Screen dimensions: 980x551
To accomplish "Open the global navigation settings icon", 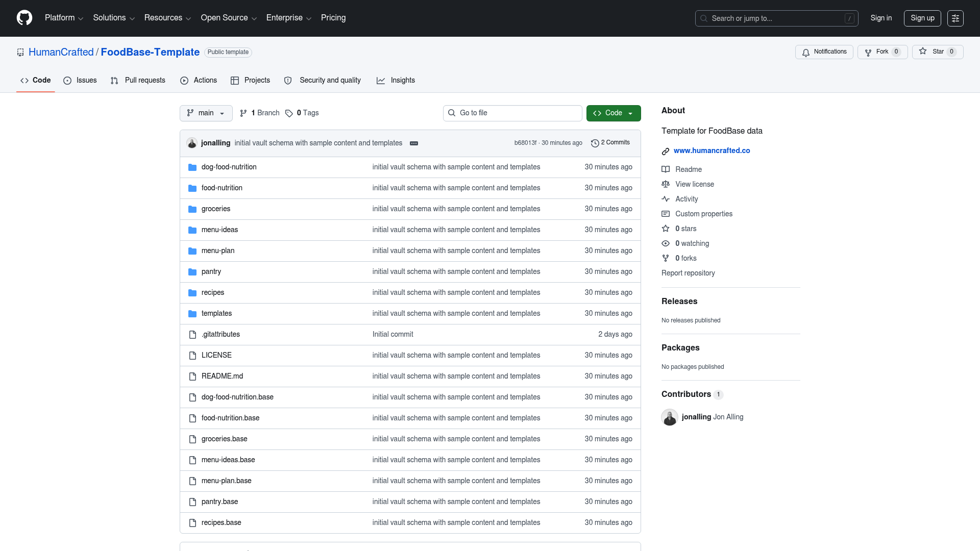I will click(x=955, y=18).
